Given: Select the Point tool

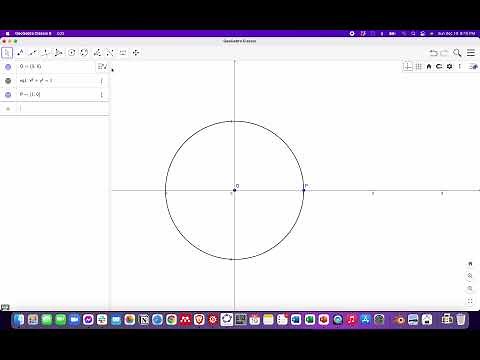Looking at the screenshot, I should click(20, 53).
